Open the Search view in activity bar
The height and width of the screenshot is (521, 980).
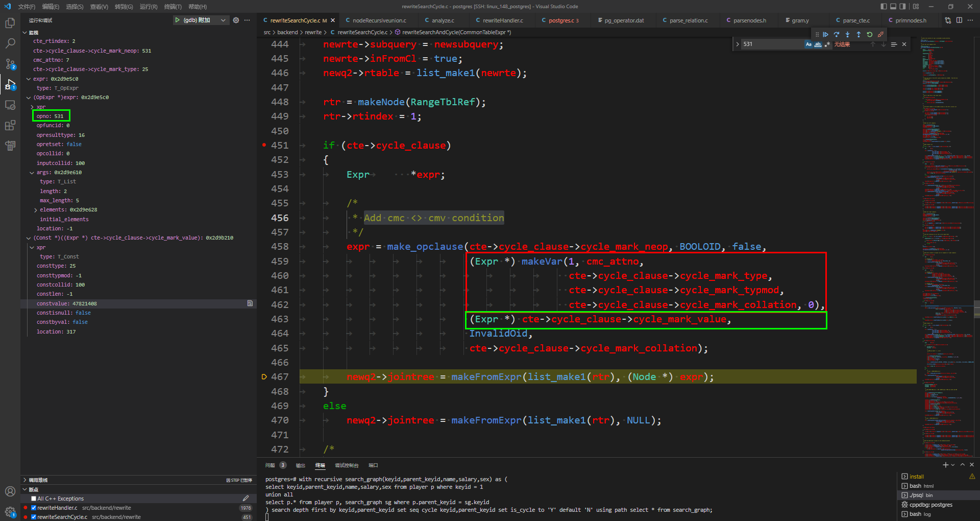(x=10, y=43)
